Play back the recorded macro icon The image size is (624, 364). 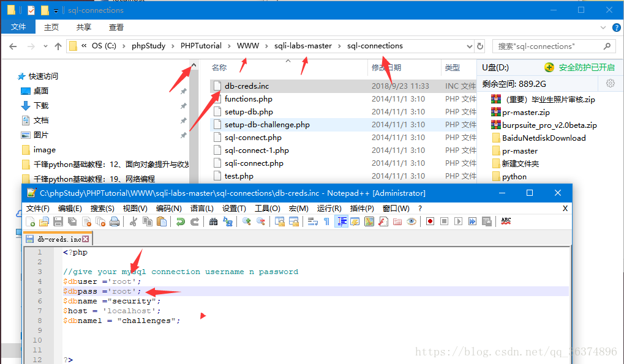(x=459, y=221)
